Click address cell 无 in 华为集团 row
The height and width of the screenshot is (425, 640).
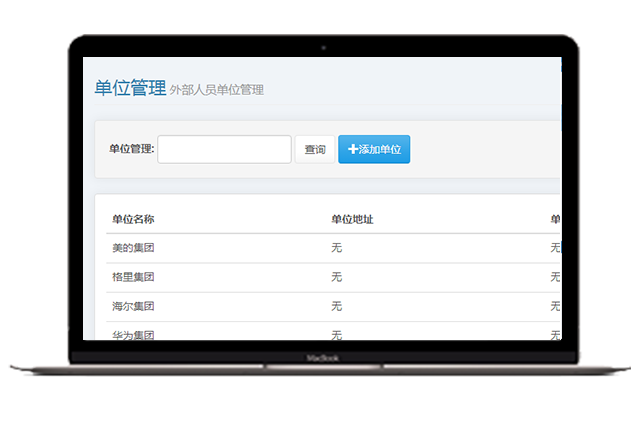336,333
